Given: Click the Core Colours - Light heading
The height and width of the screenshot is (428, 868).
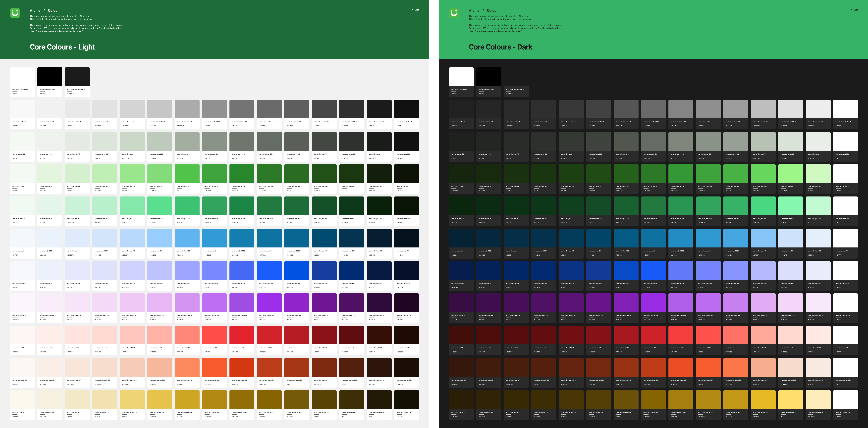Looking at the screenshot, I should point(62,47).
